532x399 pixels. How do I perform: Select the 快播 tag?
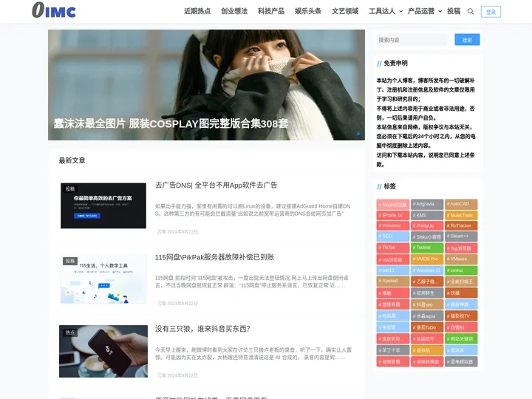[461, 293]
